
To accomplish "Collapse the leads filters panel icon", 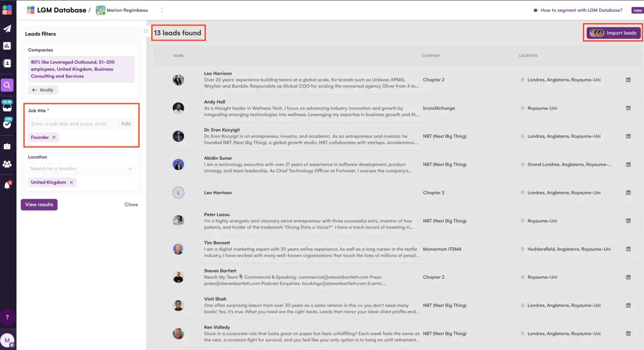I will (x=146, y=31).
